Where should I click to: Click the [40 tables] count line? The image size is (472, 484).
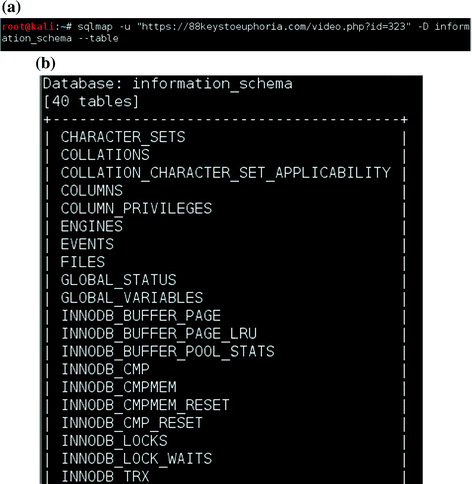coord(91,101)
